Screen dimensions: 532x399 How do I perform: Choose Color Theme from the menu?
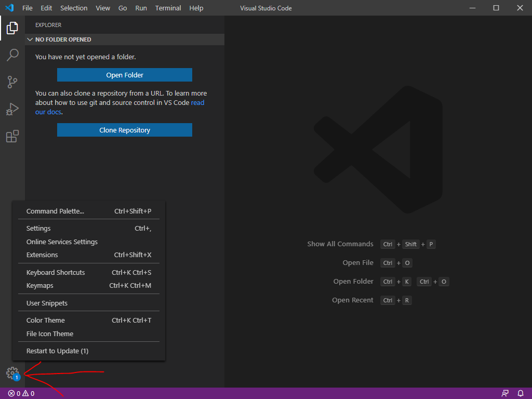click(89, 320)
